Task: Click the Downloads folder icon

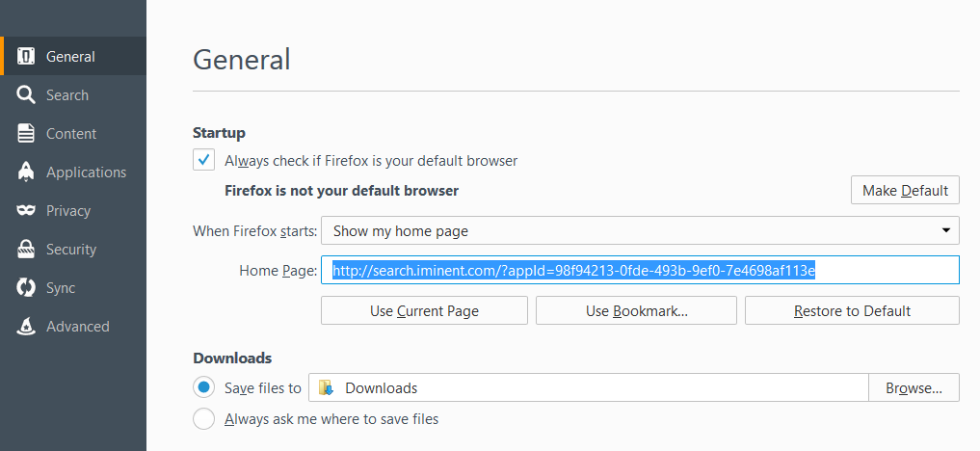Action: tap(327, 388)
